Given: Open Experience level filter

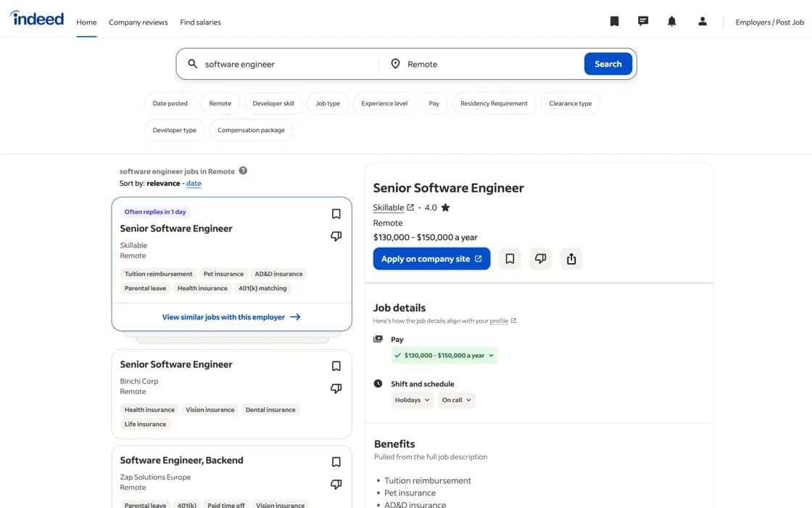Looking at the screenshot, I should (384, 103).
